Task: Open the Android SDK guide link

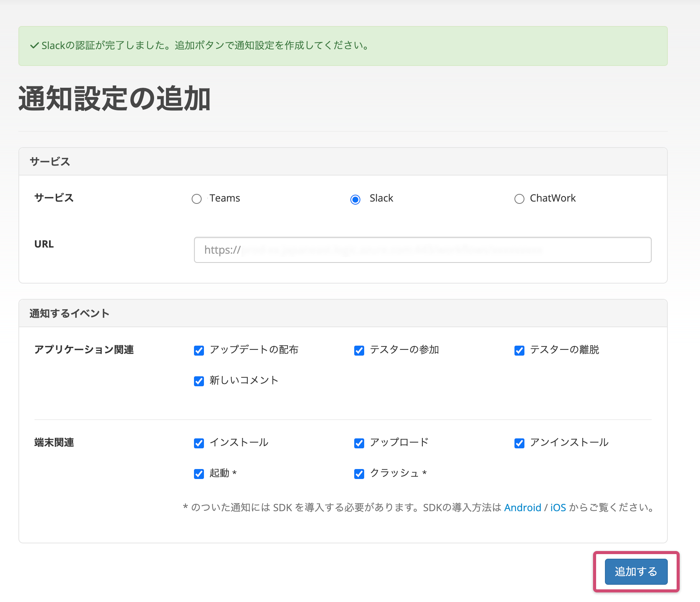Action: coord(522,507)
